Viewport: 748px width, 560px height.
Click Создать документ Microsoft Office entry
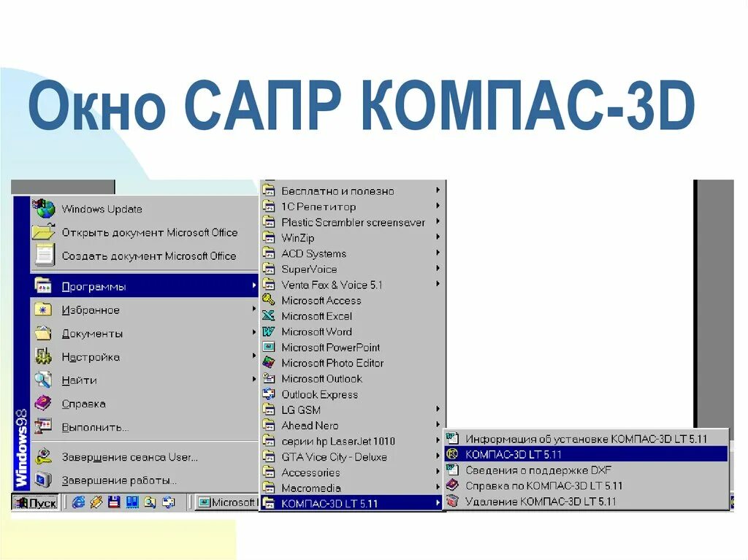[x=144, y=256]
